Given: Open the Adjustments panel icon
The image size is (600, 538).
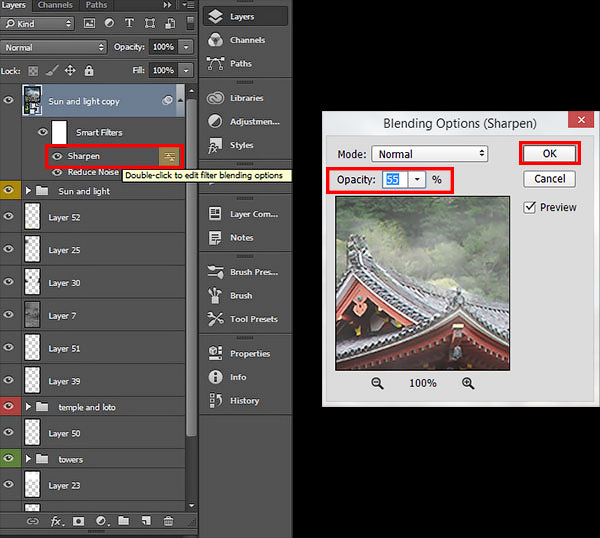Looking at the screenshot, I should (x=215, y=121).
